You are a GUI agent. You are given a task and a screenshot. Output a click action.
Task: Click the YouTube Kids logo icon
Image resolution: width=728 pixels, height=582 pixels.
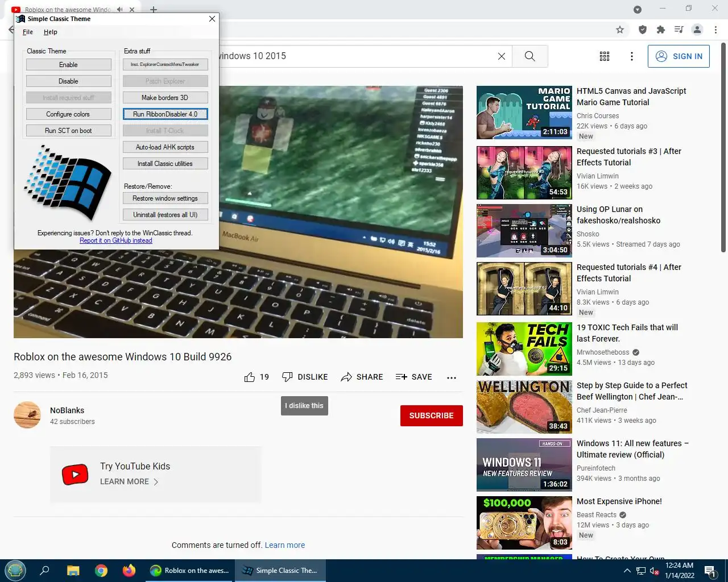point(75,474)
